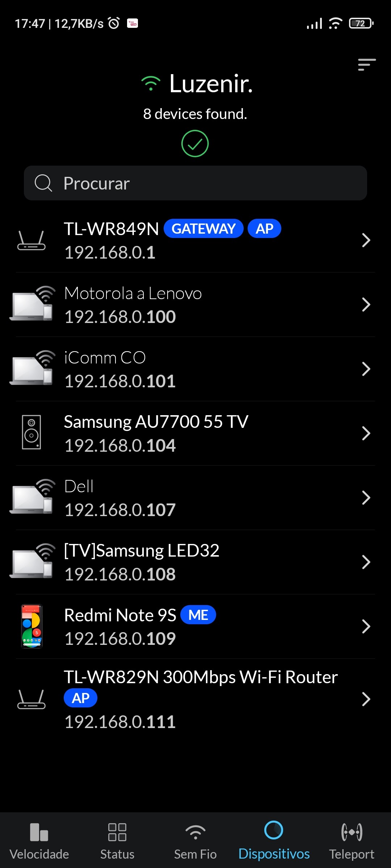Switch to the Status tab
Screen dimensions: 391x868
[x=117, y=841]
